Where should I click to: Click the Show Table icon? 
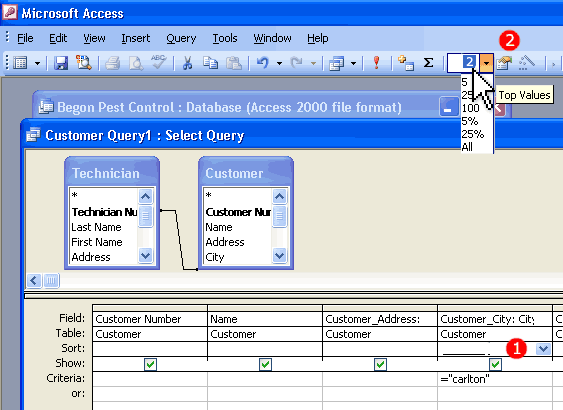pos(406,63)
